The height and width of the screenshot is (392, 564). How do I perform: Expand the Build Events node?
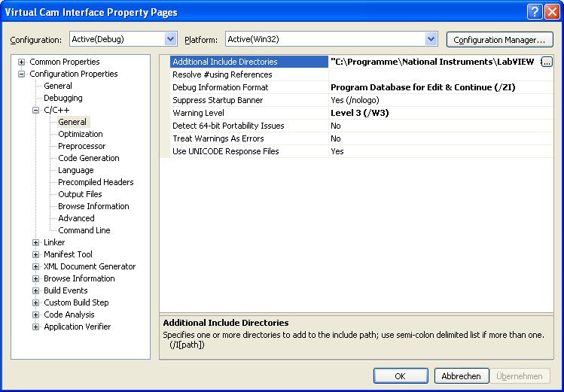(35, 290)
